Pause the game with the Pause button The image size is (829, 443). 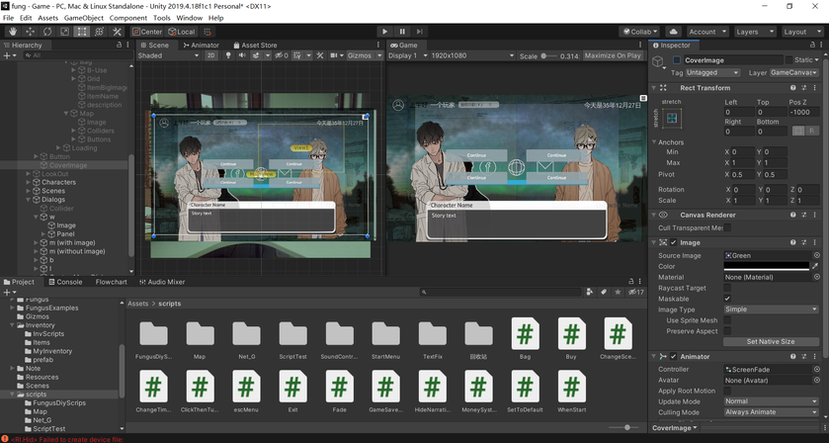point(402,32)
